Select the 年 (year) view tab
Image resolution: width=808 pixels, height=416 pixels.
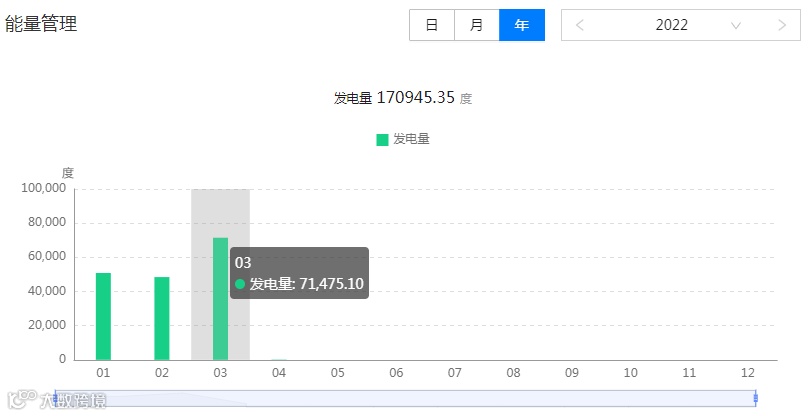tap(522, 25)
